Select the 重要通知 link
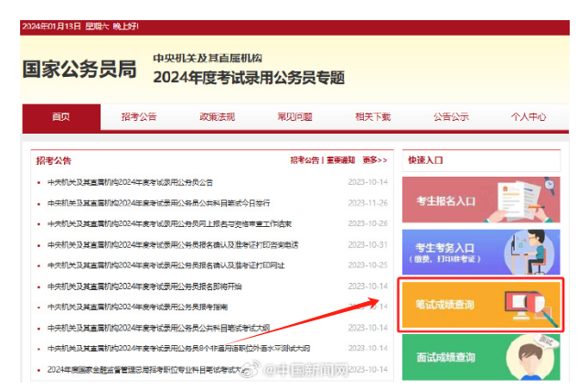 point(340,160)
